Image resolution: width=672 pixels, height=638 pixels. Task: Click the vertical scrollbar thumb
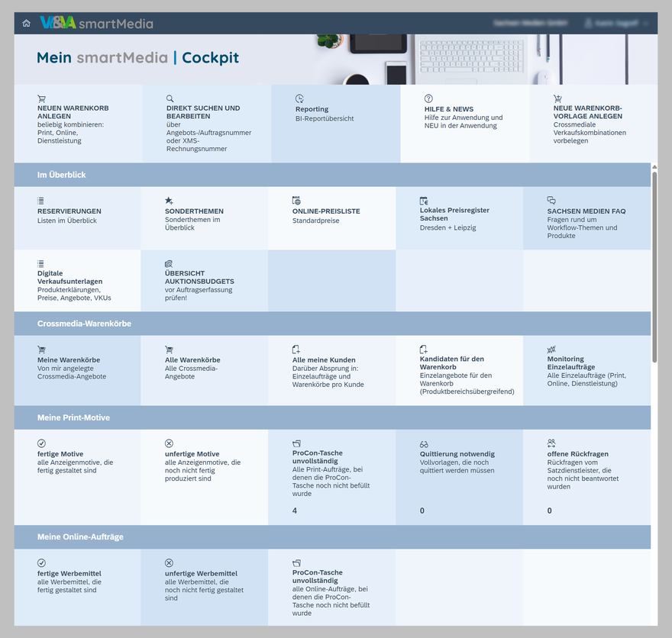pyautogui.click(x=654, y=267)
